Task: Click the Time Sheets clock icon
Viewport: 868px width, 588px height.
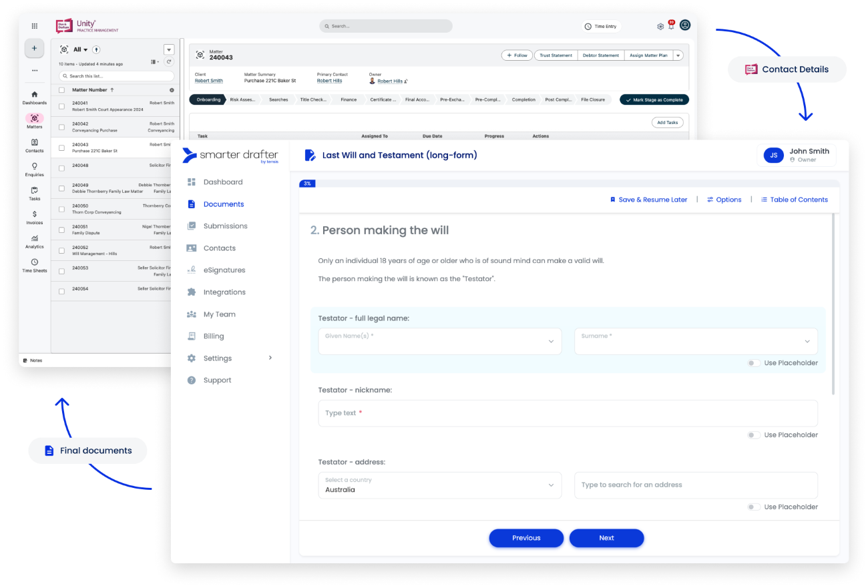Action: [35, 262]
